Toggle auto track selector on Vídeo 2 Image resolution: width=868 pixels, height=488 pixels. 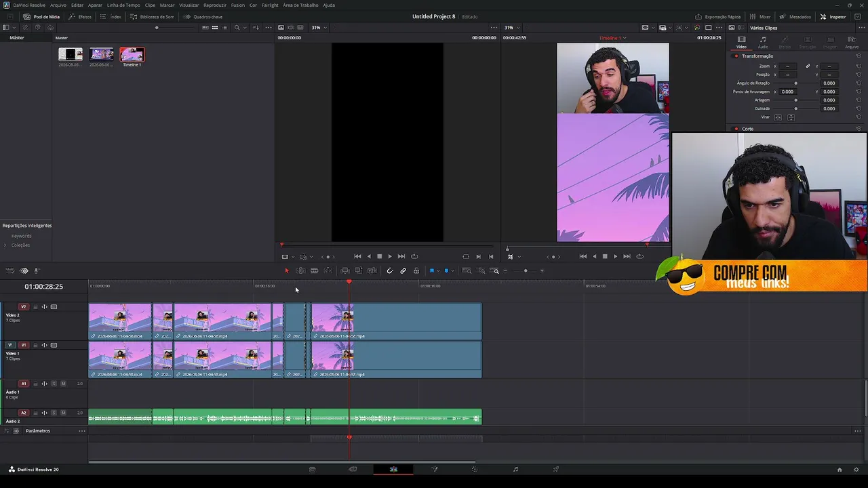coord(45,307)
